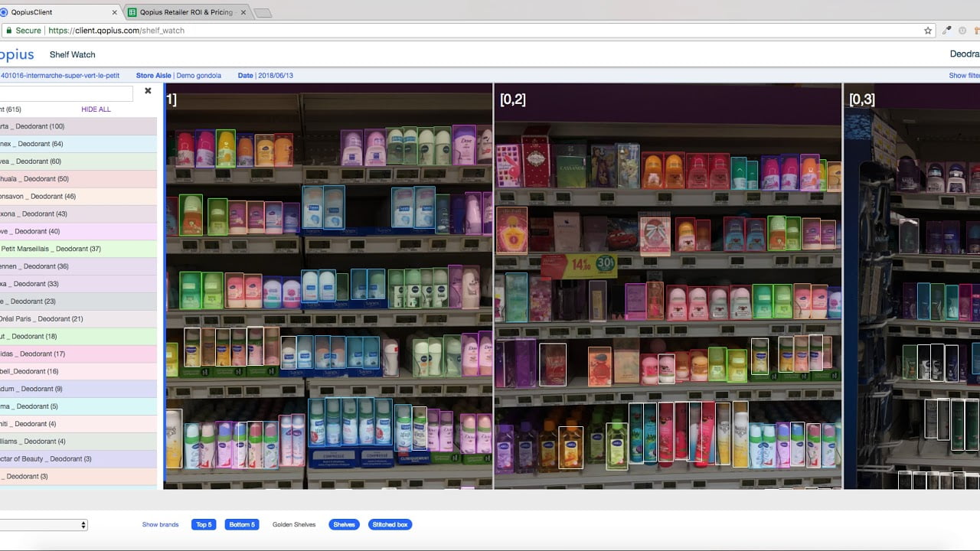The height and width of the screenshot is (551, 980).
Task: Close the Qopius Retailer ROI & Pricing tab
Action: pyautogui.click(x=243, y=12)
